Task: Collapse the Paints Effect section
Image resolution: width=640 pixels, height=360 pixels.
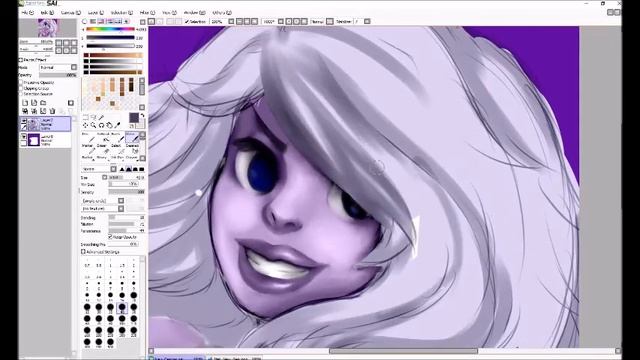Action: 20,60
